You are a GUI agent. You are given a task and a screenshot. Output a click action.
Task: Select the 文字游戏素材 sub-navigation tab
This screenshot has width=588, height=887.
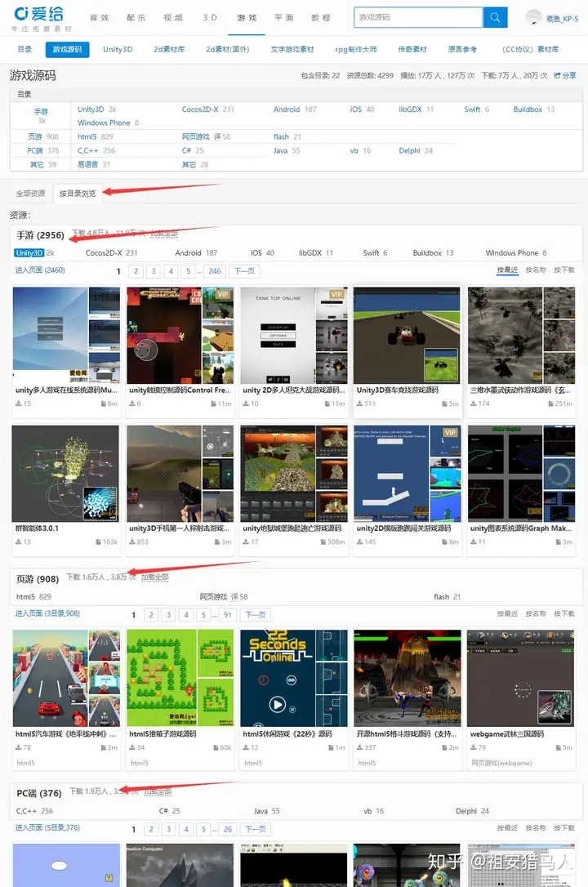(292, 49)
